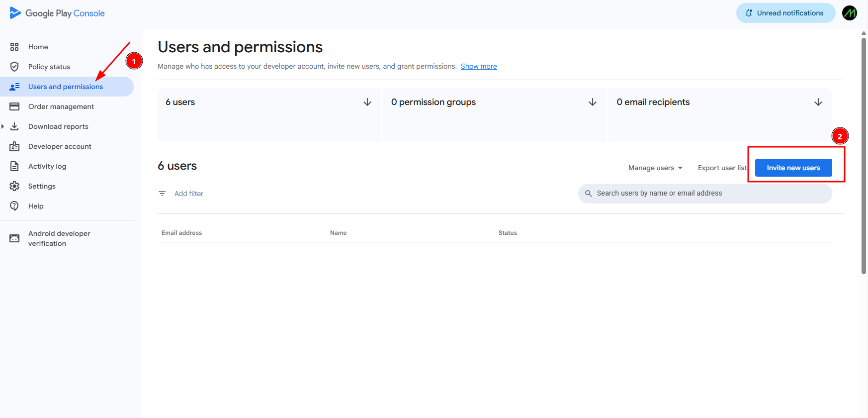
Task: Open Activity log in the sidebar
Action: 67,166
